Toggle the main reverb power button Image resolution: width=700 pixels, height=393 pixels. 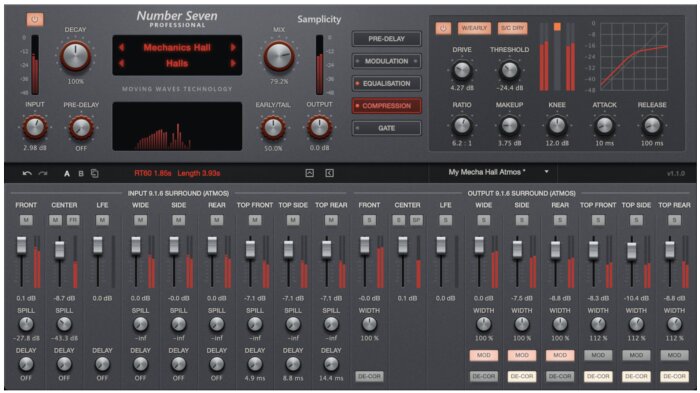(35, 19)
